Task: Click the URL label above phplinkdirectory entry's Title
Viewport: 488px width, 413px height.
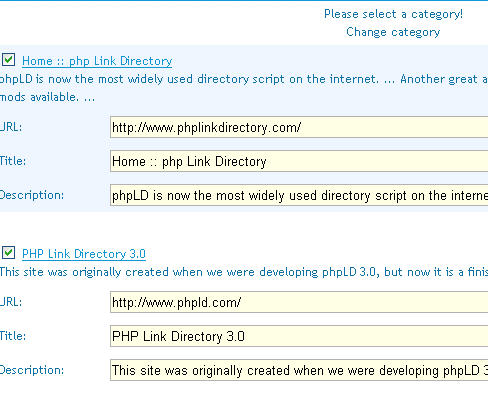Action: click(x=11, y=127)
